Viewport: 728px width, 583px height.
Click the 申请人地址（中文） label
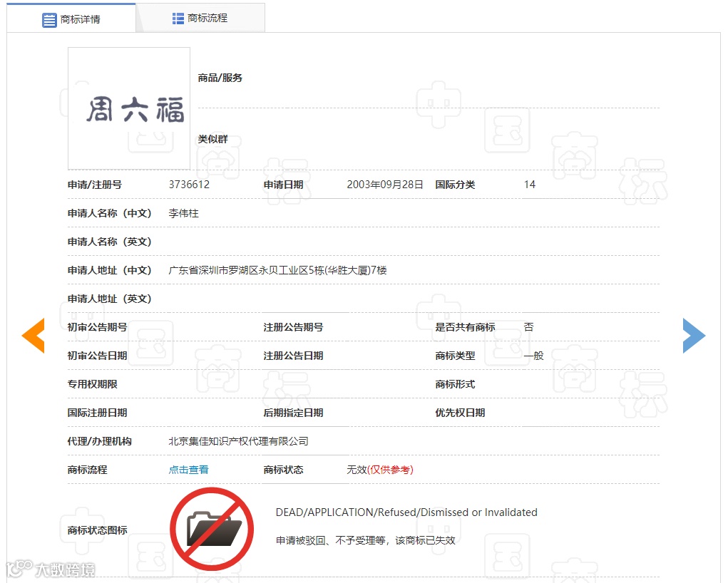(x=110, y=270)
